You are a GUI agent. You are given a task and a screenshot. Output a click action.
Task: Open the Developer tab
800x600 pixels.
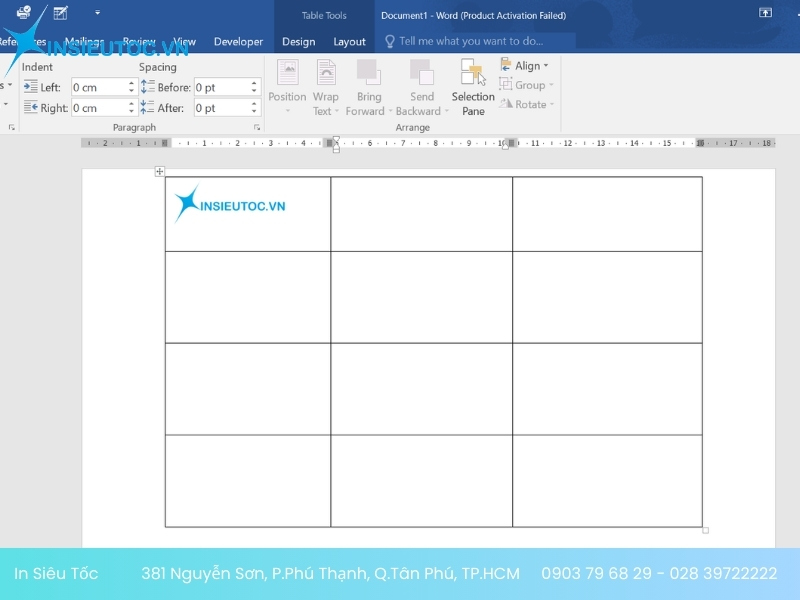tap(238, 42)
